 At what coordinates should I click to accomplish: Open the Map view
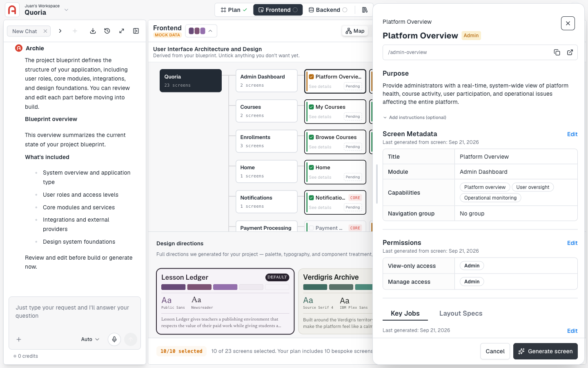[355, 31]
